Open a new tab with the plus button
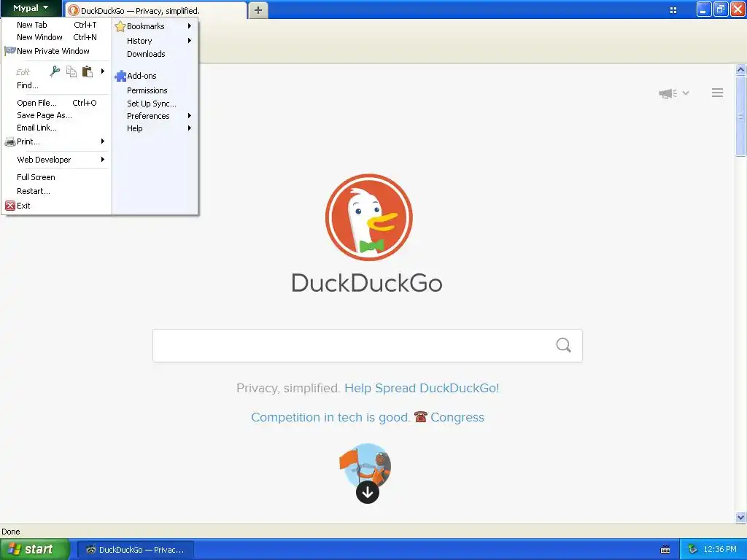The width and height of the screenshot is (747, 560). [x=258, y=10]
